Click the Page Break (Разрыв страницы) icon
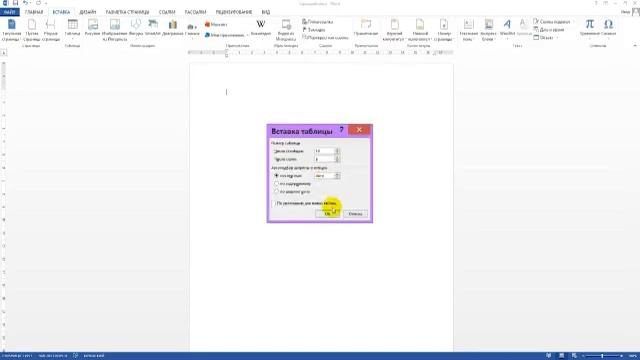640x360 pixels. tap(51, 24)
